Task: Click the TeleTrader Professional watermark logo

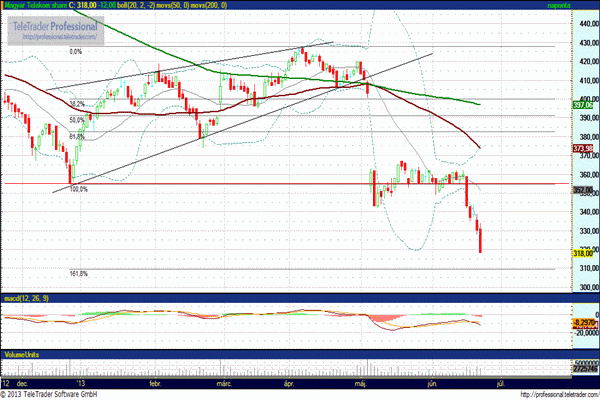Action: [x=64, y=23]
